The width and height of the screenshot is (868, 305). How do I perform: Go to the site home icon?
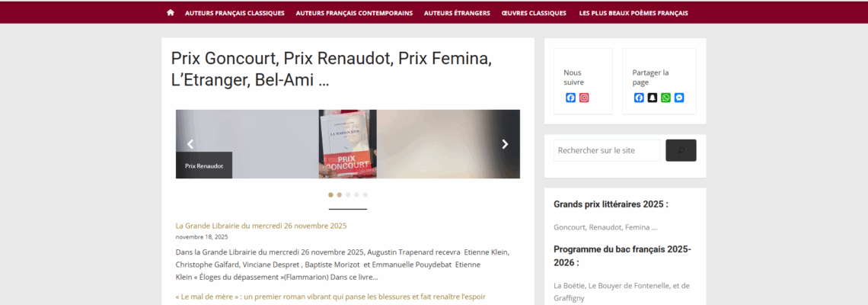pyautogui.click(x=171, y=13)
